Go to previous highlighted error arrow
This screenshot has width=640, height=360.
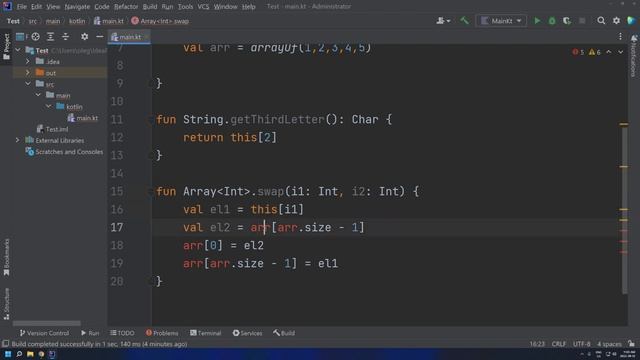point(609,52)
